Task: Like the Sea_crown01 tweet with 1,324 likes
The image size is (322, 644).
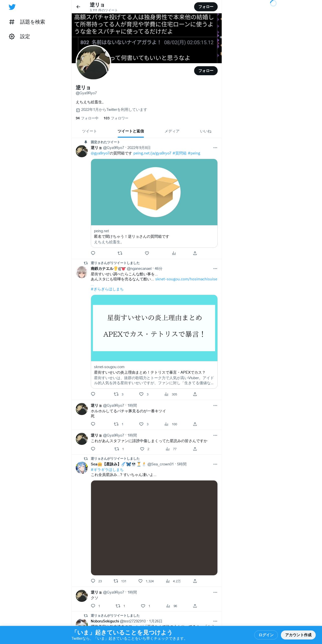Action: click(x=140, y=581)
